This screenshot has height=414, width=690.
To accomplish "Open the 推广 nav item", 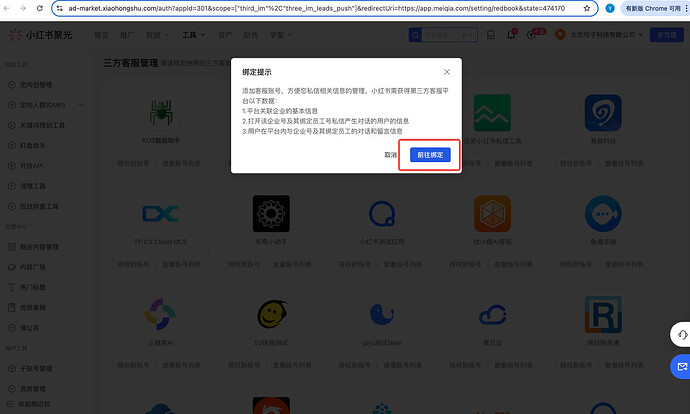I will point(127,35).
